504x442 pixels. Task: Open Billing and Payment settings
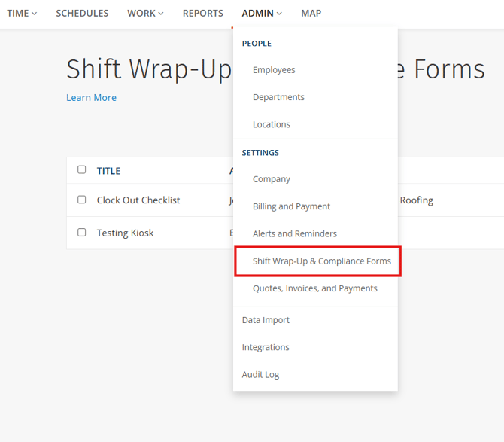click(291, 206)
